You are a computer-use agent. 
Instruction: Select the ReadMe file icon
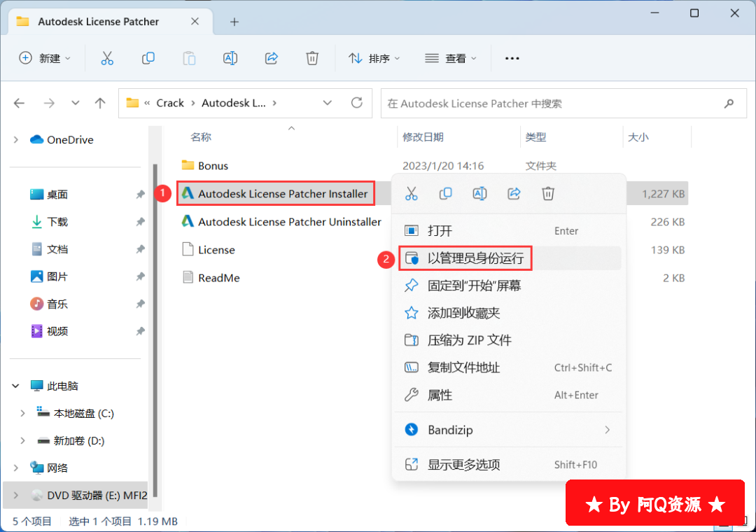tap(188, 277)
